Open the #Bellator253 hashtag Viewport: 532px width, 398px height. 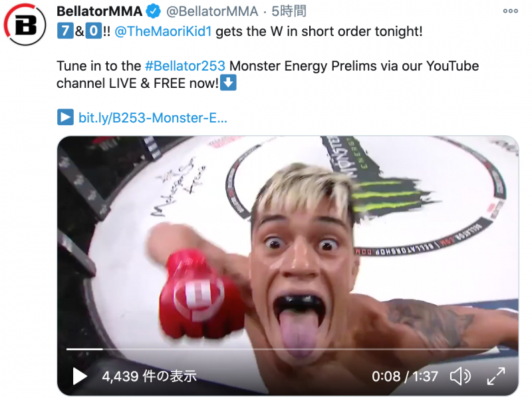tap(185, 66)
